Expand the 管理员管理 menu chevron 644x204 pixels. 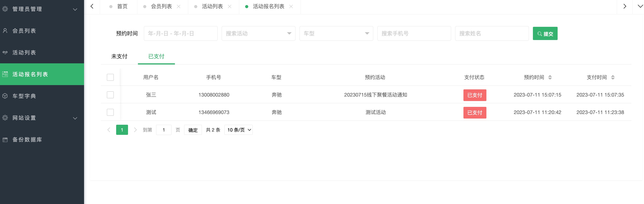(75, 9)
